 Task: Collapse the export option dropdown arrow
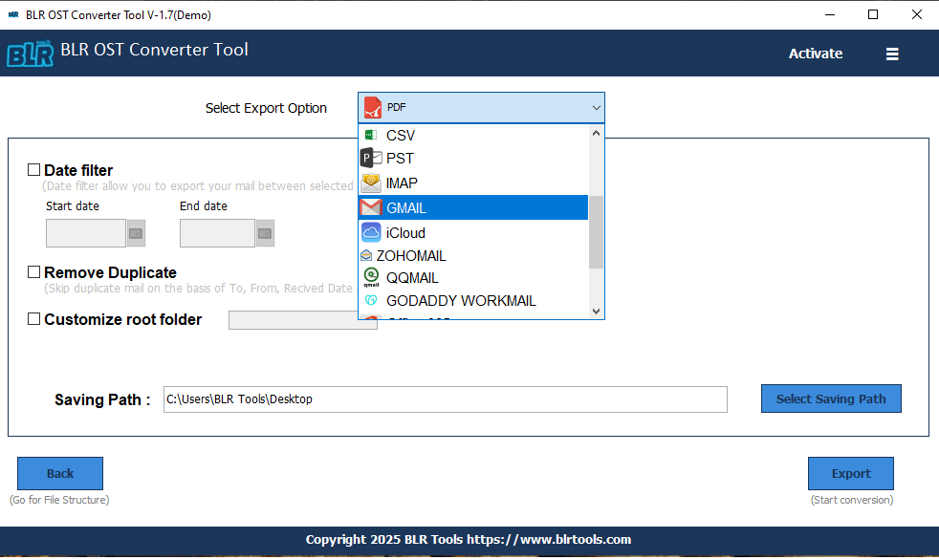pyautogui.click(x=596, y=107)
